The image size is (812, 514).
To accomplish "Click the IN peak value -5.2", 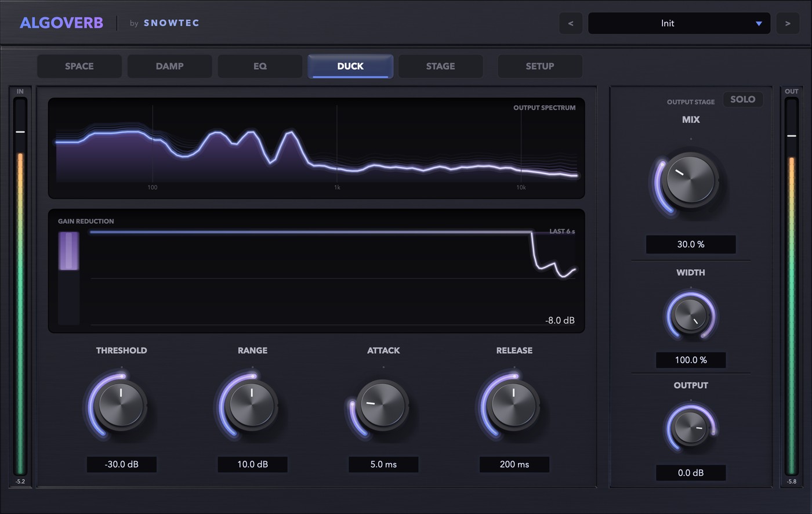I will tap(20, 482).
